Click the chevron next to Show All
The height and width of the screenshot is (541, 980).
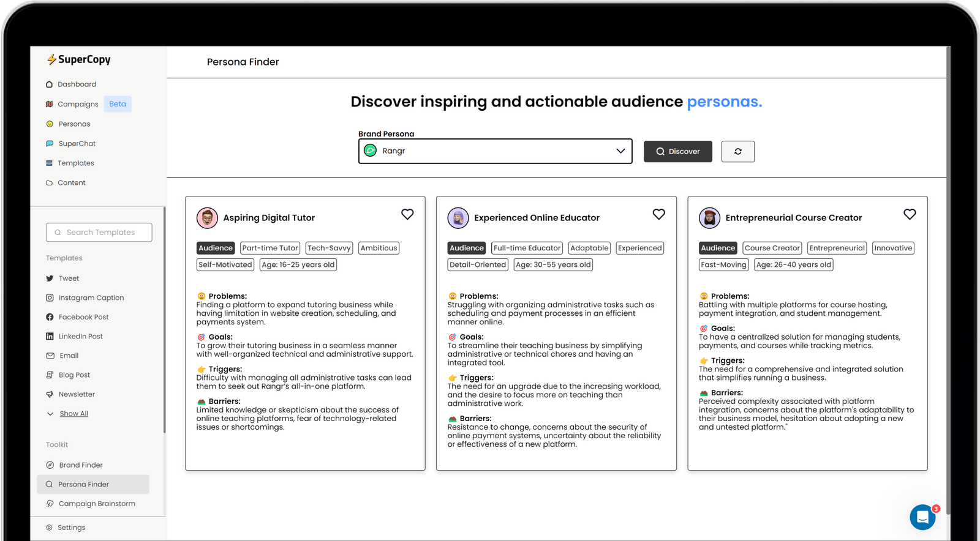tap(50, 414)
